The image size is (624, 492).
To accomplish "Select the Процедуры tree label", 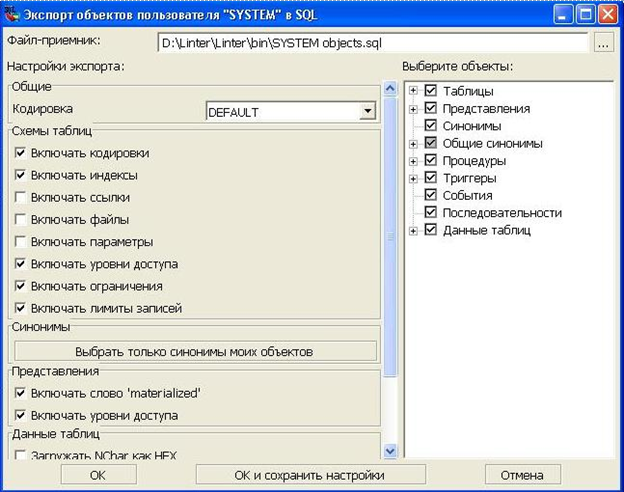I will click(474, 161).
